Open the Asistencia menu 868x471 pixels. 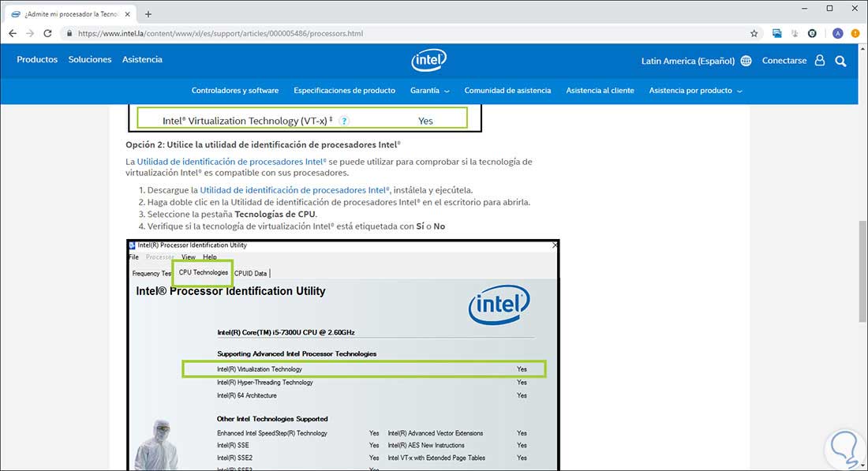142,59
